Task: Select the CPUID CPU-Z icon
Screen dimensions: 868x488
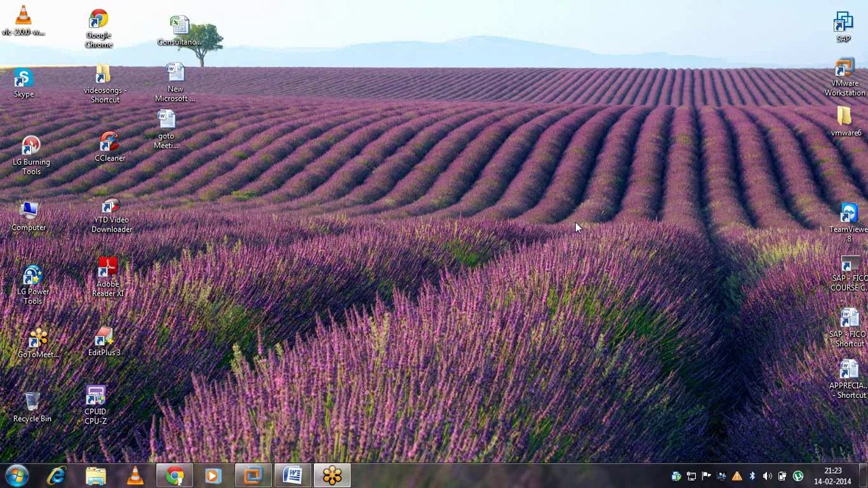Action: (x=96, y=405)
